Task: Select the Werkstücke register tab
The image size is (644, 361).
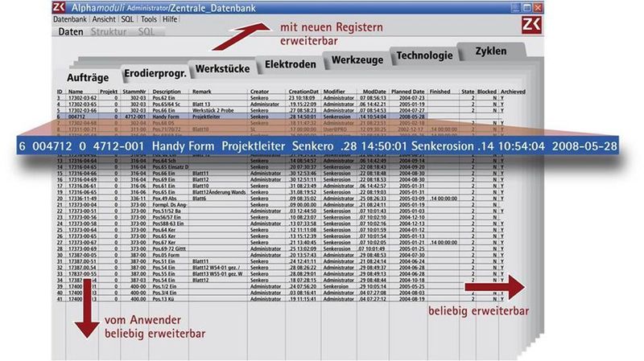Action: click(x=222, y=68)
